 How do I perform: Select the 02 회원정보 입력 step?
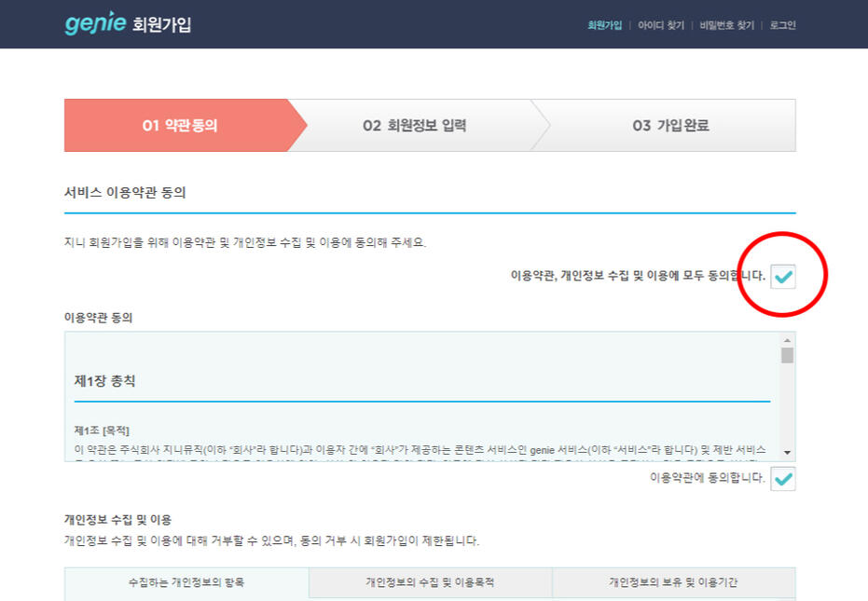[x=414, y=126]
